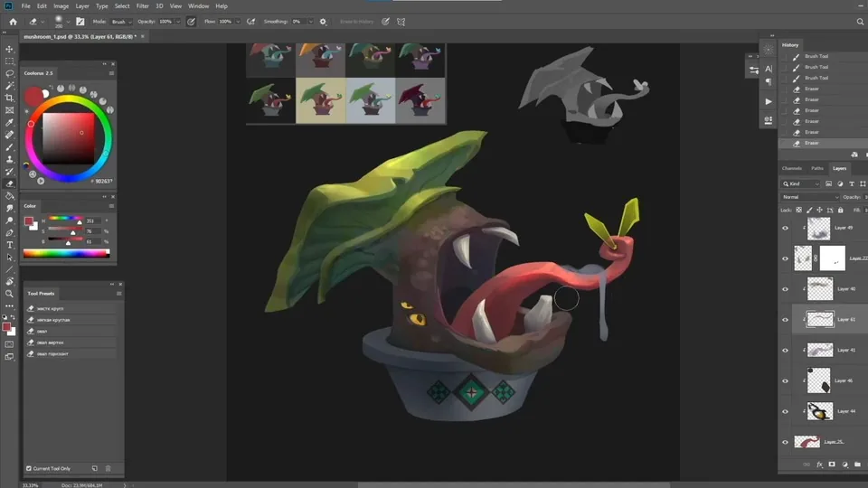Select the Eraser tool in toolbox
Viewport: 868px width, 488px height.
[9, 183]
